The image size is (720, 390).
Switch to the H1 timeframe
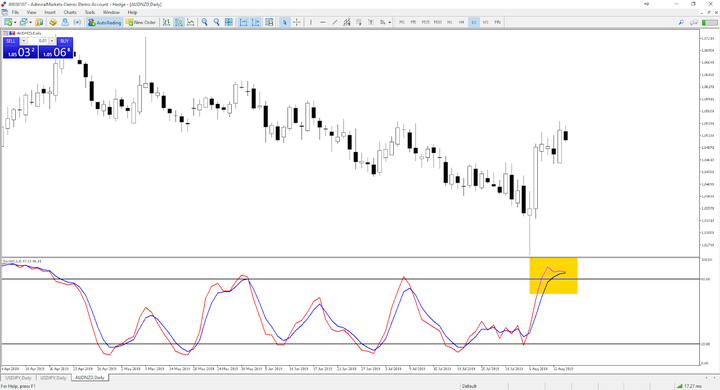(450, 22)
